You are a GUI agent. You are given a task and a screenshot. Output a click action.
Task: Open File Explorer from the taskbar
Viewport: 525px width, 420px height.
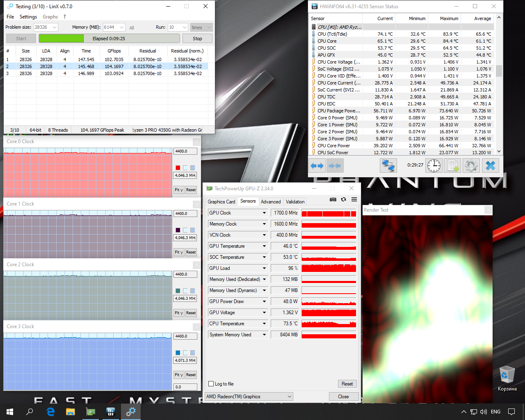[x=71, y=412]
